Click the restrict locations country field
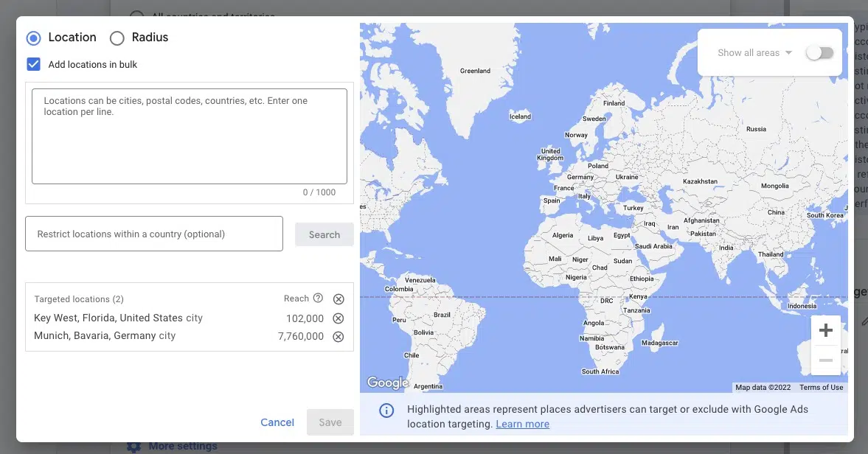 click(x=153, y=234)
